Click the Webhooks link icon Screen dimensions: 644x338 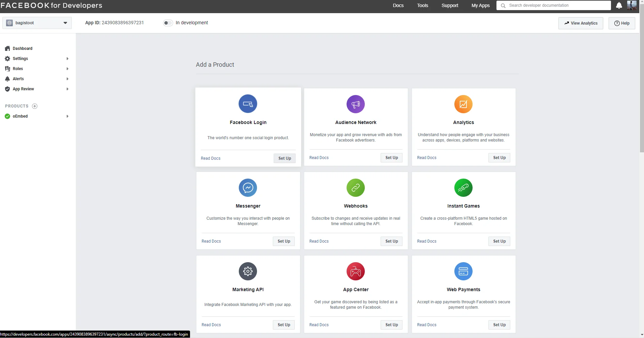[x=356, y=188]
